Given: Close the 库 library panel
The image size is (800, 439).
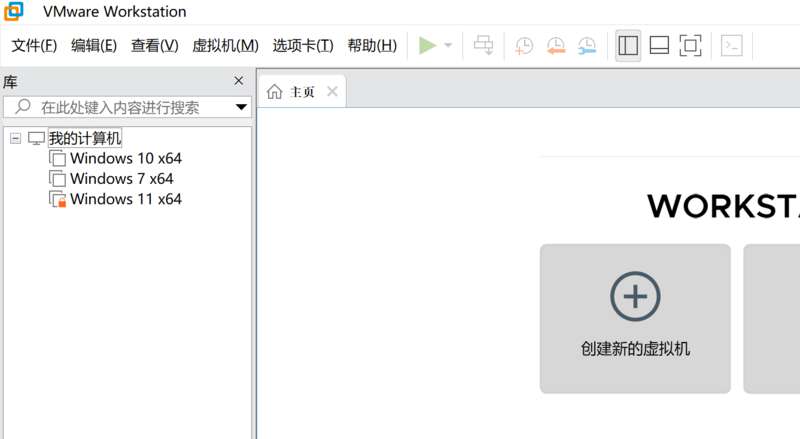Looking at the screenshot, I should 238,81.
